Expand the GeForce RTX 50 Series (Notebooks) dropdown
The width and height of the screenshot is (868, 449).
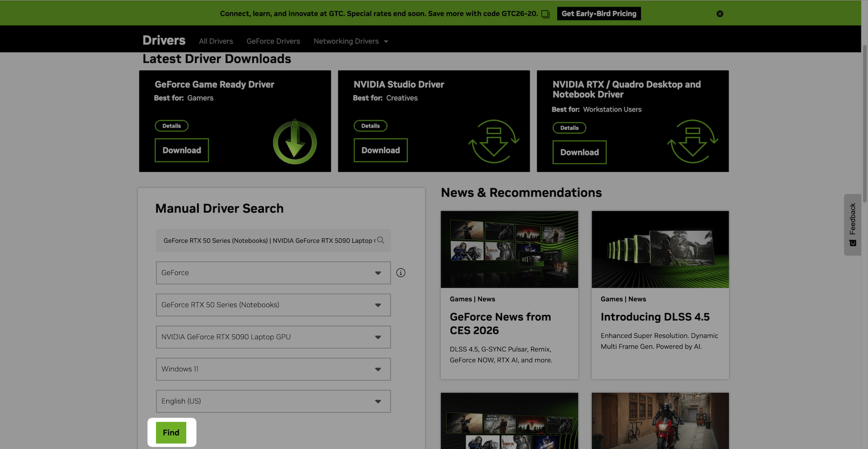[x=273, y=305]
